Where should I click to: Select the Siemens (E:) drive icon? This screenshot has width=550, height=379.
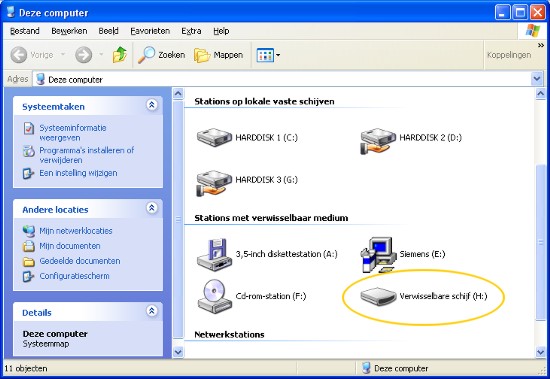[x=378, y=255]
